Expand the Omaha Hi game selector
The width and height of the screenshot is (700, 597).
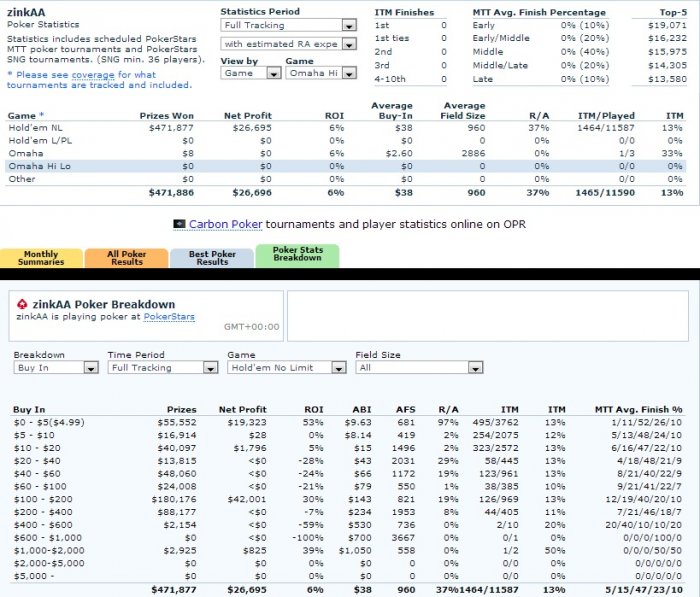[321, 73]
